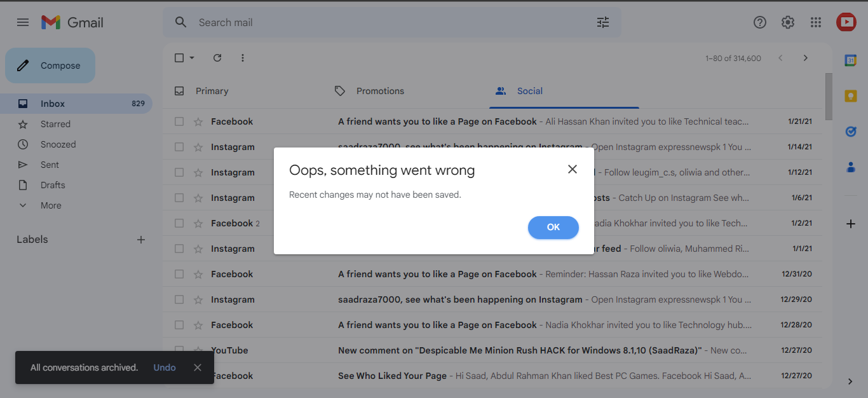Refresh the mail list
The image size is (868, 398).
[217, 58]
